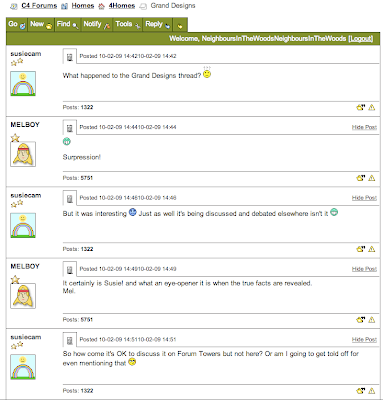Screen dimensions: 383x400
Task: Click the gold star under MELBOY's Surpression post name
Action: tap(15, 137)
